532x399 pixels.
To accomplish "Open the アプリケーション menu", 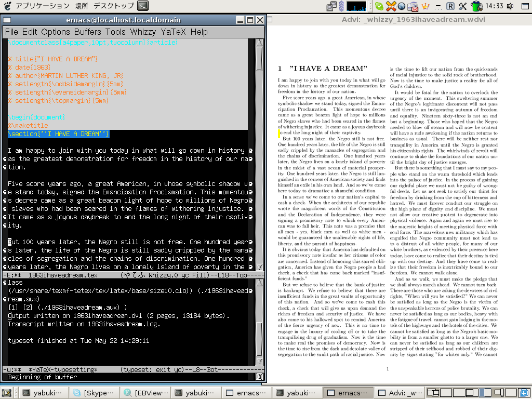I will pos(43,6).
